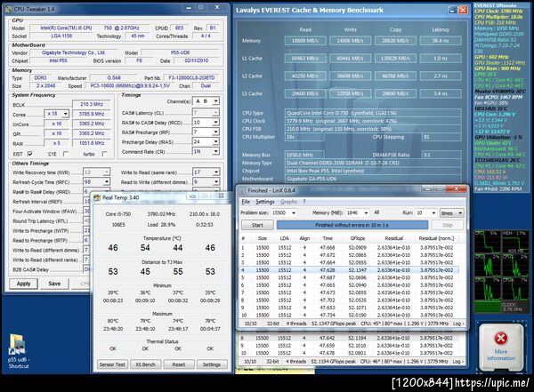Image resolution: width=534 pixels, height=392 pixels.
Task: Click Sensor Test in Real Temp
Action: coord(112,364)
